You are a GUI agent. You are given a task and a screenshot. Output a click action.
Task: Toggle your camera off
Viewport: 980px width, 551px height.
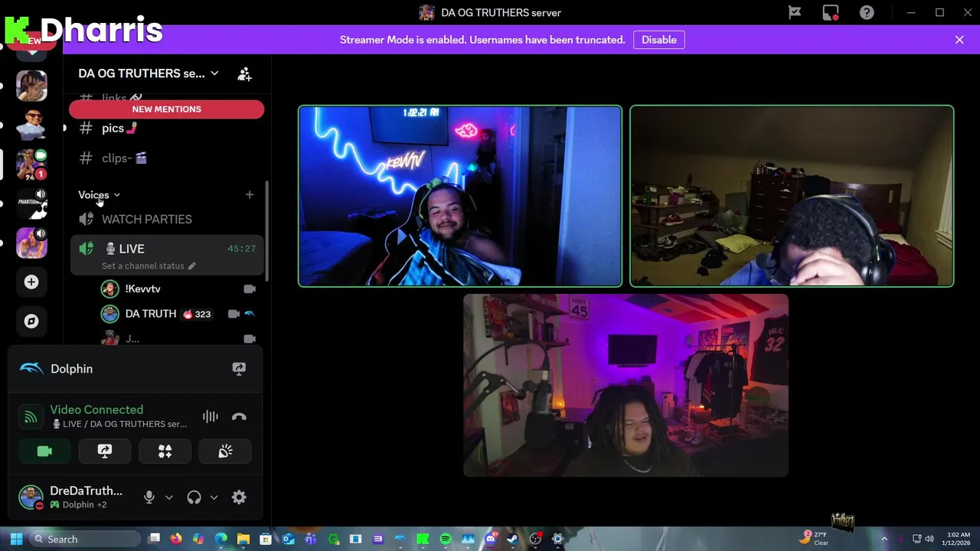point(44,452)
